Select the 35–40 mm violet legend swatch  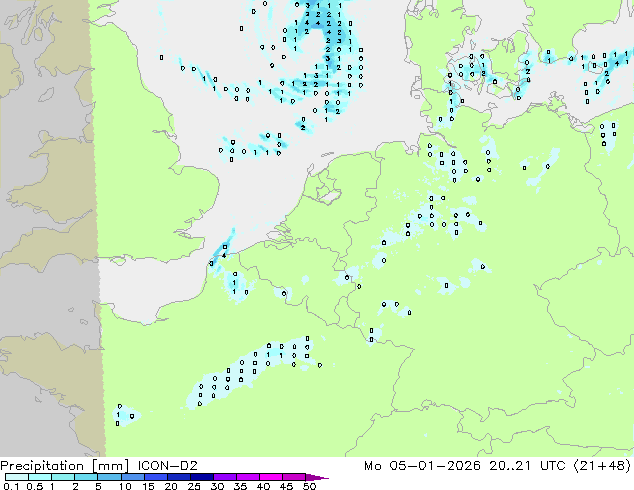pos(247,477)
